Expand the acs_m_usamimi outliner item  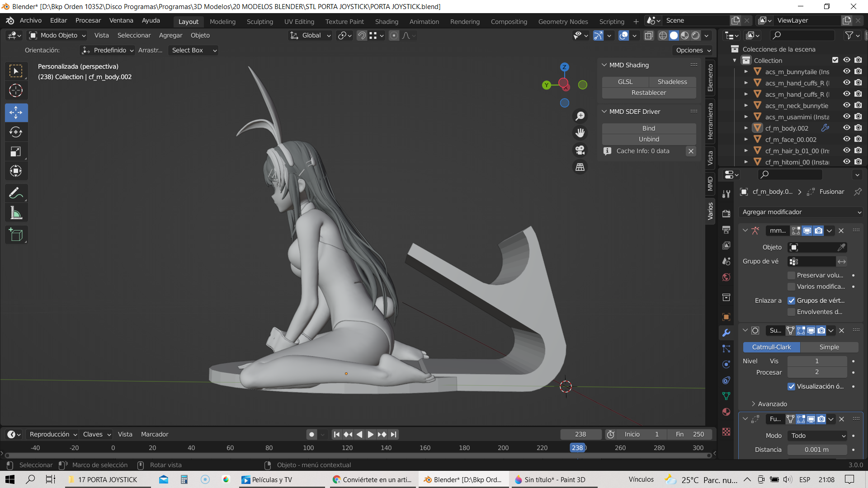tap(746, 117)
